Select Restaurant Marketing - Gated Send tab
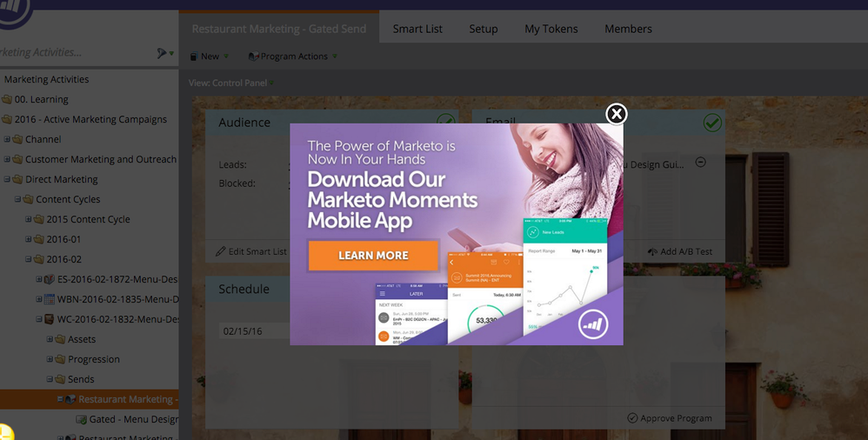Screen dimensions: 868x440 (x=279, y=29)
